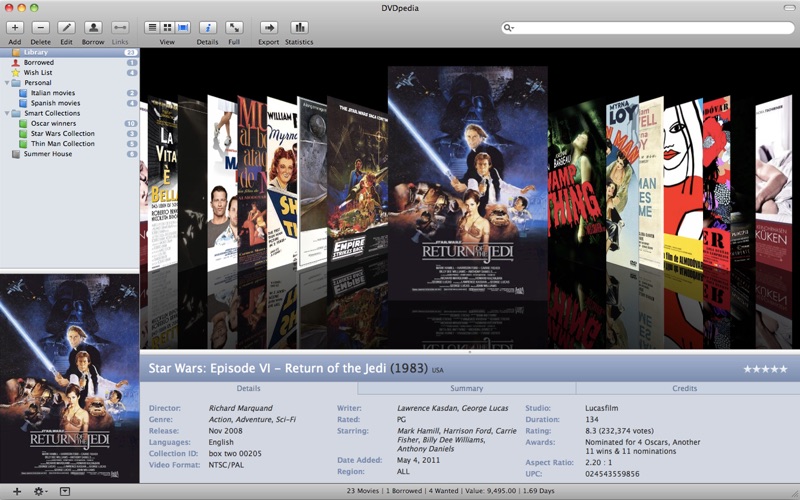Select the Star Wars Collection
800x500 pixels.
(62, 133)
